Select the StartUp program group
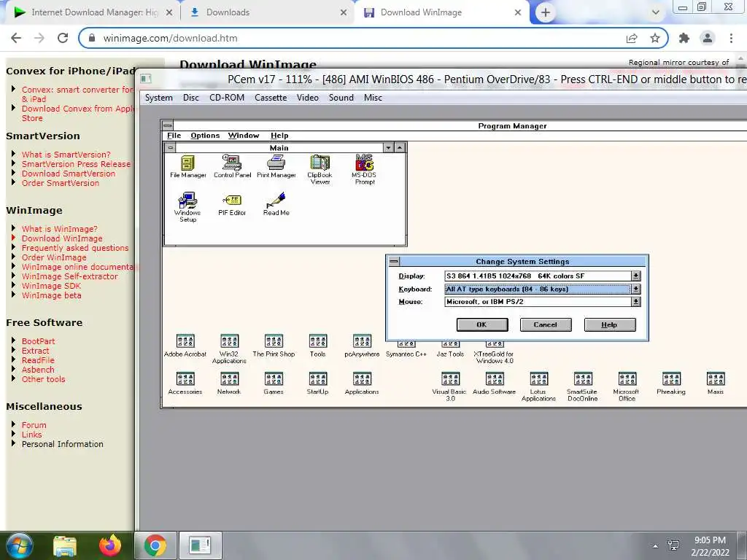 point(318,384)
